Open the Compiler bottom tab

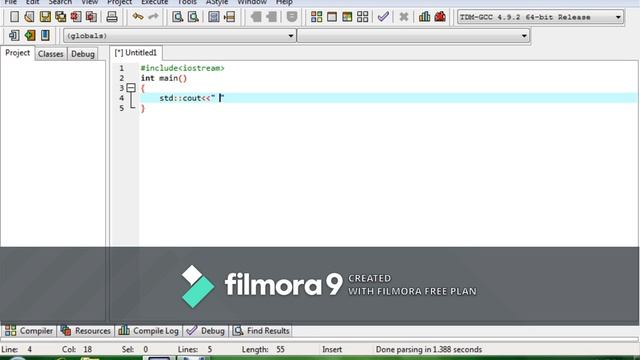point(29,331)
